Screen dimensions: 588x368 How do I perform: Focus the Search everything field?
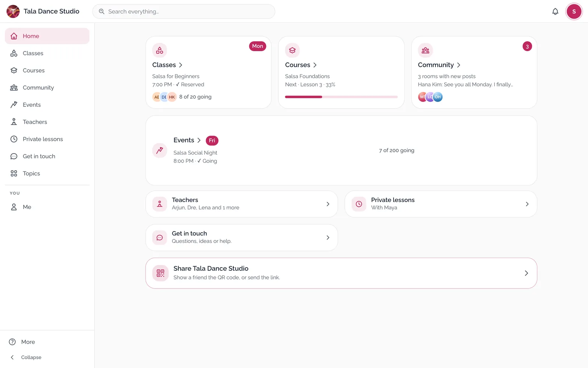pyautogui.click(x=184, y=11)
